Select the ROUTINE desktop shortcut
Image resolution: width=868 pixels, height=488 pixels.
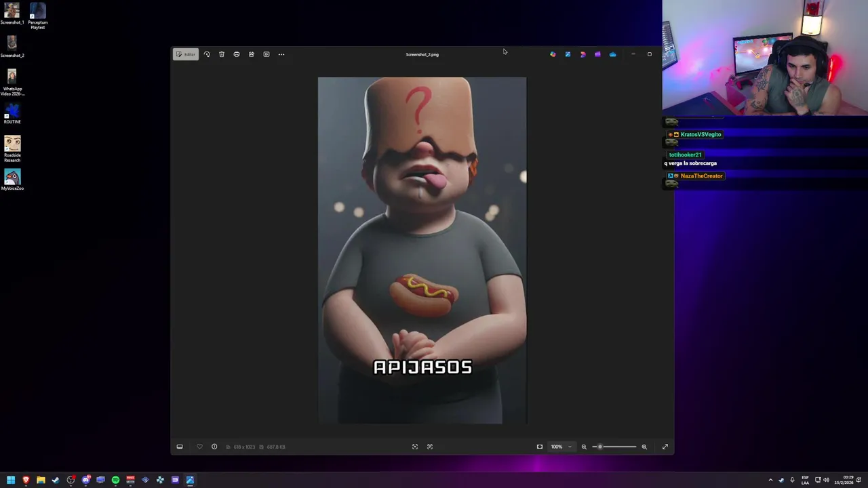pyautogui.click(x=12, y=113)
